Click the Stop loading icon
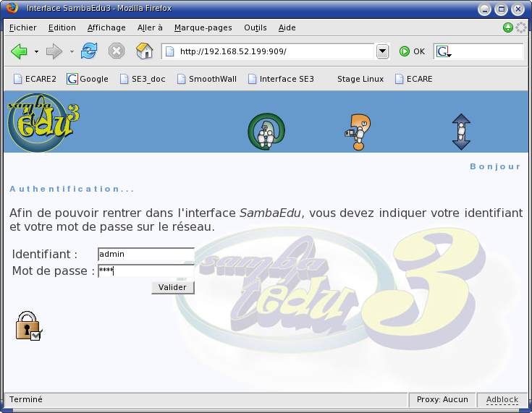 (117, 51)
